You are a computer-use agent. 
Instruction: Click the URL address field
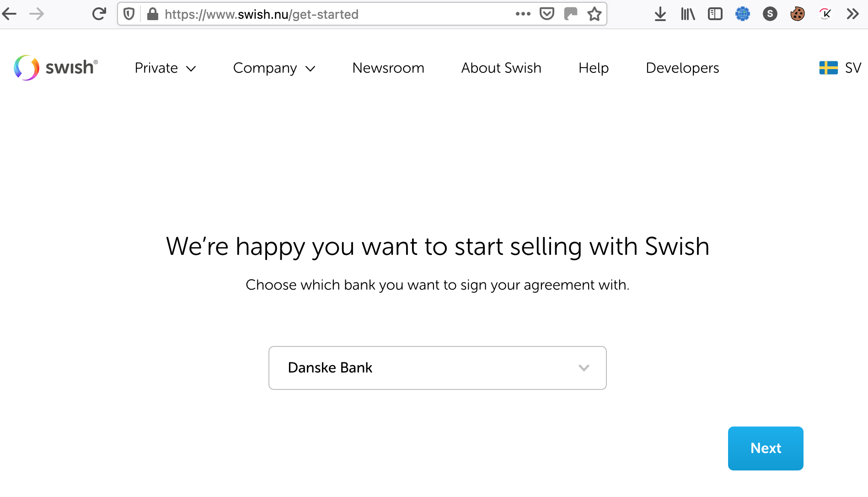pos(320,14)
